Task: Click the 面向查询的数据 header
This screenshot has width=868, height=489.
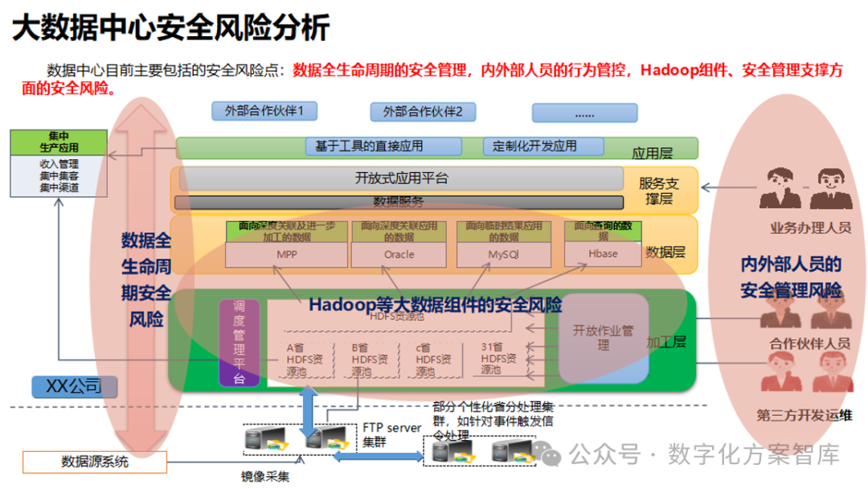Action: [603, 231]
